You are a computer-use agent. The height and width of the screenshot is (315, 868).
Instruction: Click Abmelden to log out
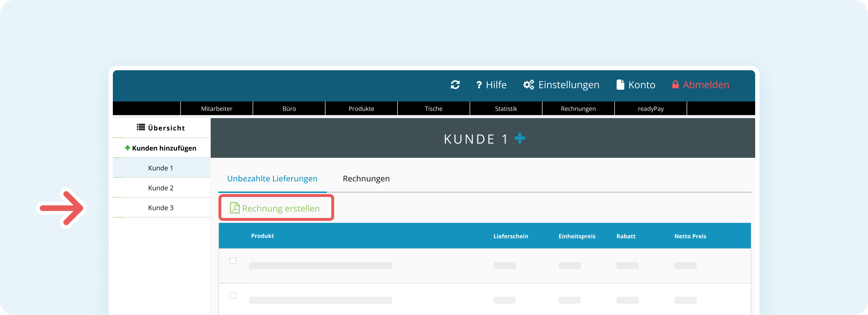pos(701,85)
